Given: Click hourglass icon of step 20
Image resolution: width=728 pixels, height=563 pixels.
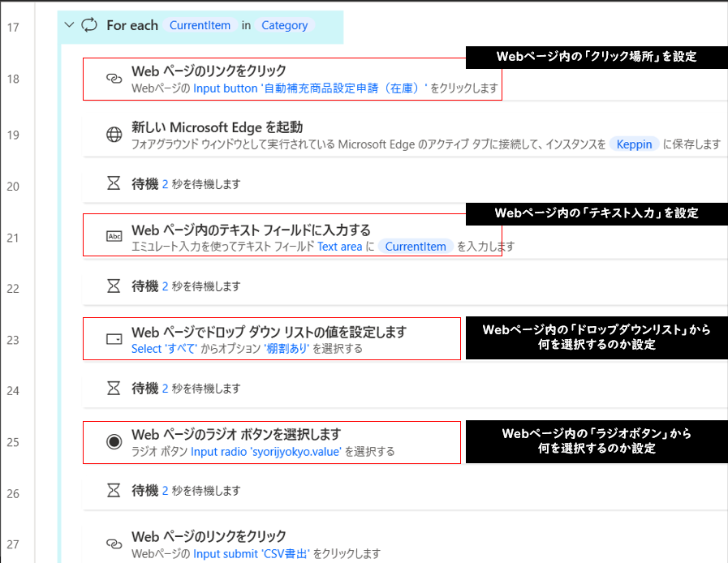Looking at the screenshot, I should [x=114, y=183].
